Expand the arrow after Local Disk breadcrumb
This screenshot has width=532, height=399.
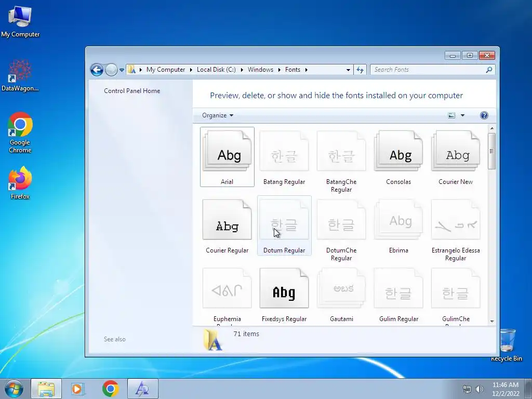click(x=242, y=70)
